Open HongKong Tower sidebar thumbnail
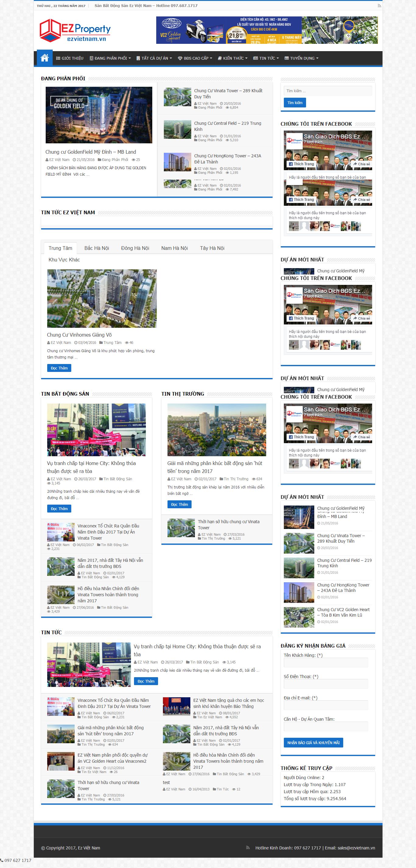 pyautogui.click(x=299, y=593)
